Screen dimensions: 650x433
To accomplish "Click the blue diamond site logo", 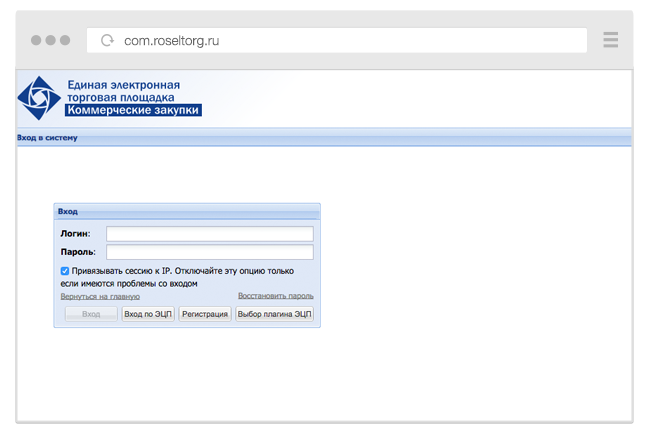I will pos(39,98).
